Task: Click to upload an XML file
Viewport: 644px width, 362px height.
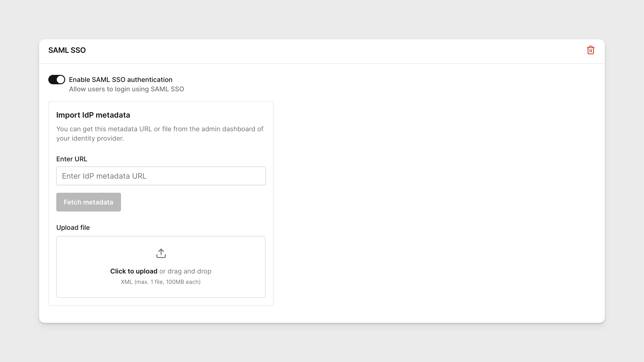Action: tap(134, 271)
